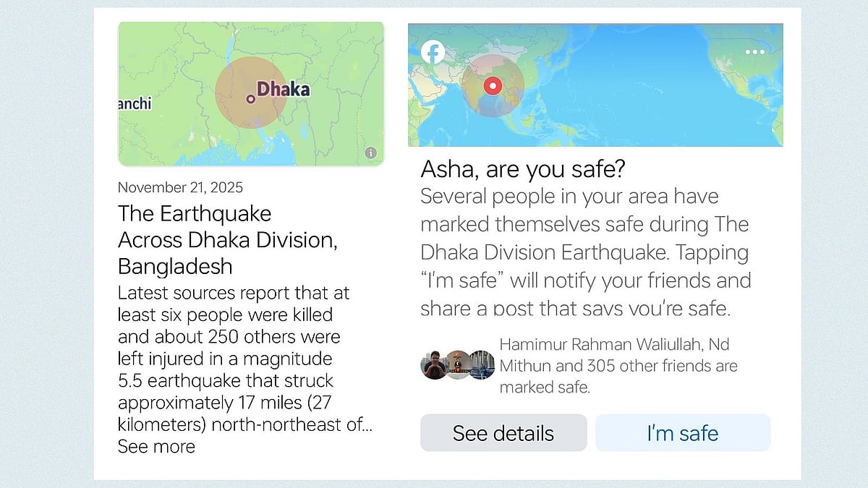Expand text with See more
The image size is (868, 488).
156,446
